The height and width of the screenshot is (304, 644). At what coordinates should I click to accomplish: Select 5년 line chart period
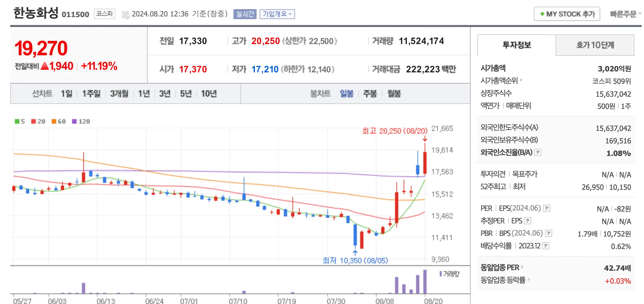186,94
